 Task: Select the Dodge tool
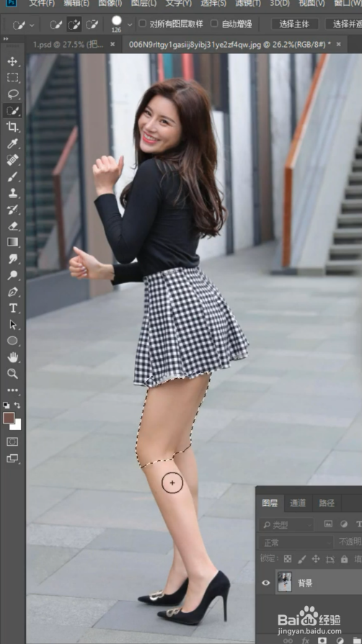pos(13,274)
